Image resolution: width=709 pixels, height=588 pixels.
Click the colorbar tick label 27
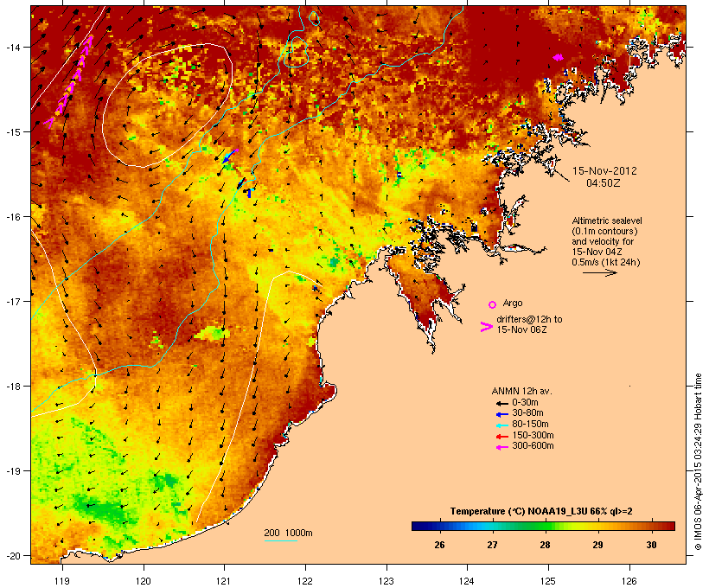pyautogui.click(x=492, y=545)
